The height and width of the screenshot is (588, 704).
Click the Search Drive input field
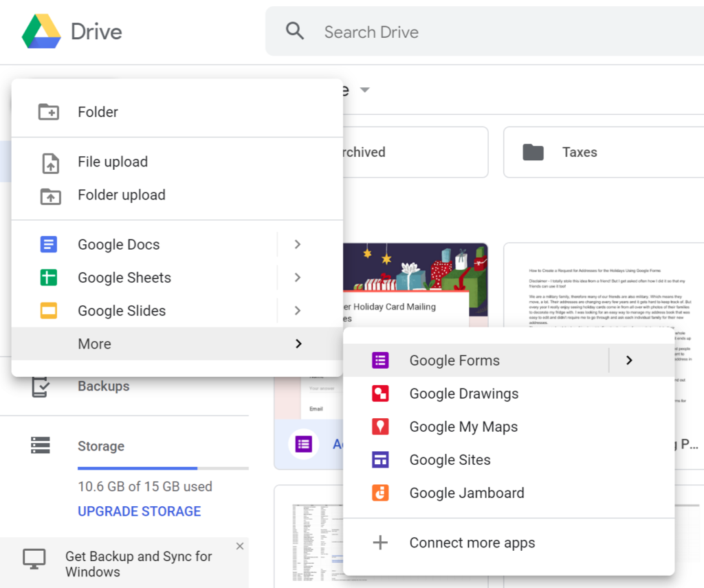pos(485,32)
